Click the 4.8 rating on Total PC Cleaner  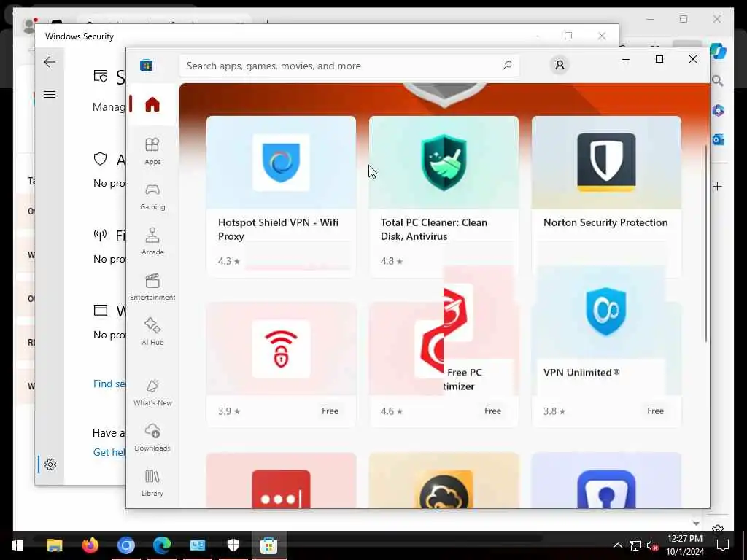click(392, 261)
